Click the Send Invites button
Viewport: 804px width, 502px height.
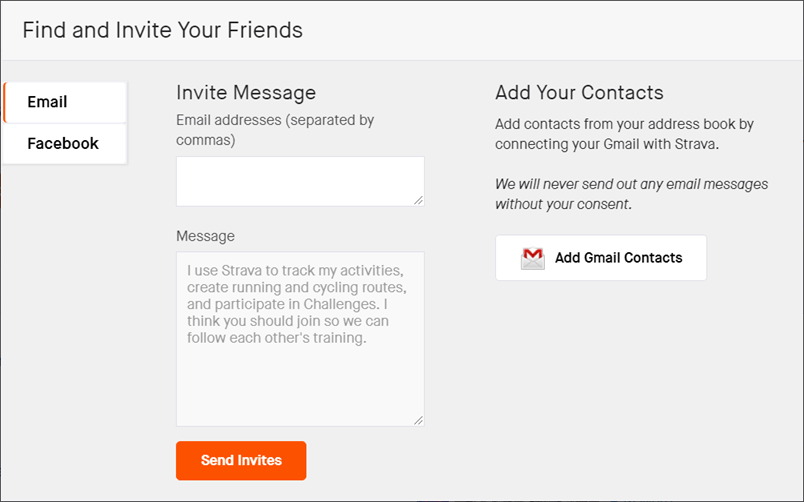pyautogui.click(x=241, y=461)
